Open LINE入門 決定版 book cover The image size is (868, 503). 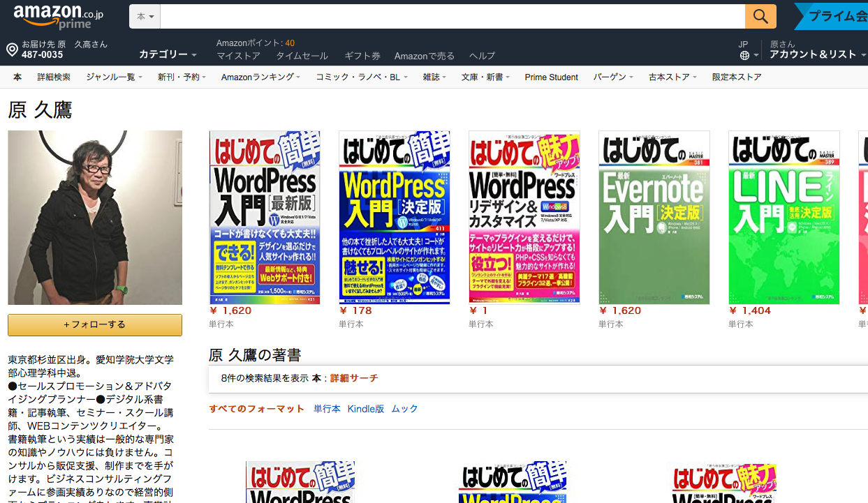[x=784, y=218]
